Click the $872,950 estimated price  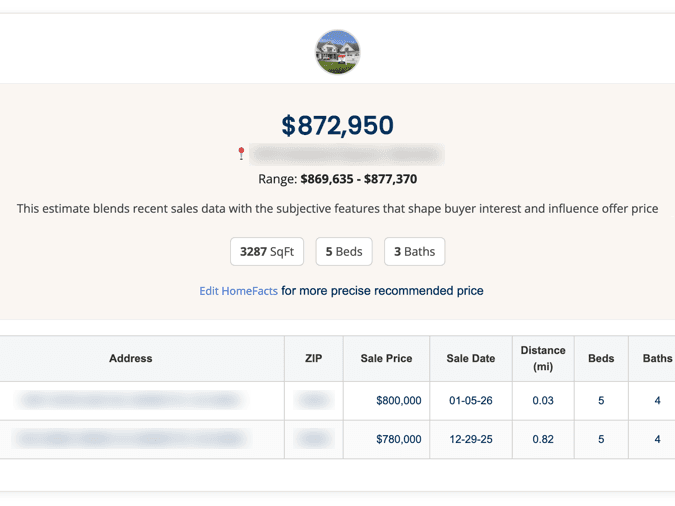coord(338,125)
